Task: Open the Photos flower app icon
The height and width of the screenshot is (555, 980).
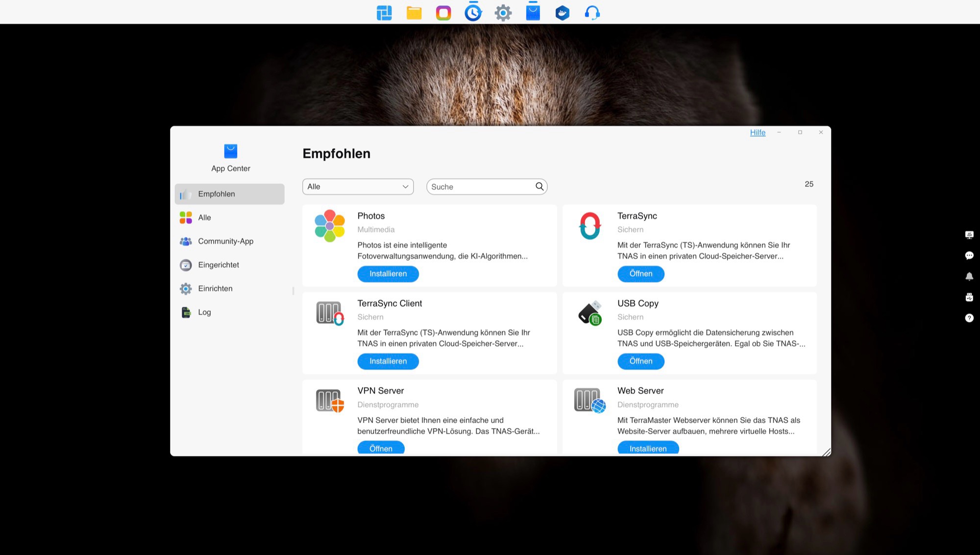Action: coord(330,226)
